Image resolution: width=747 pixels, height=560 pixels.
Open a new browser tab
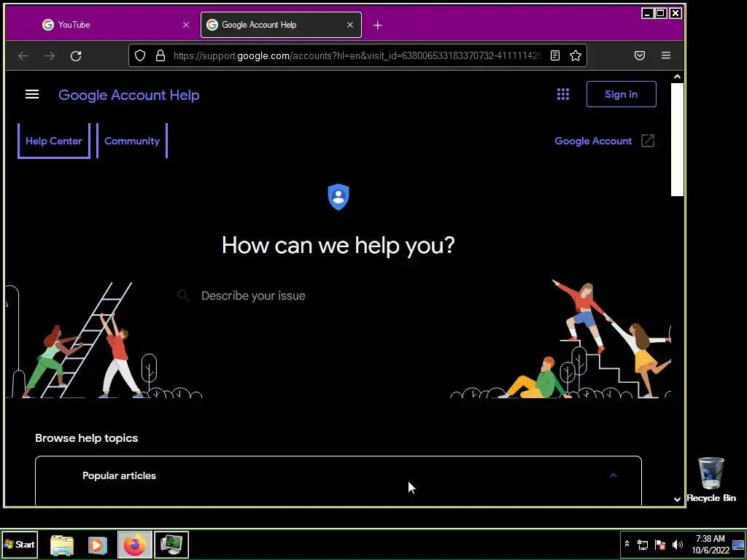click(377, 26)
